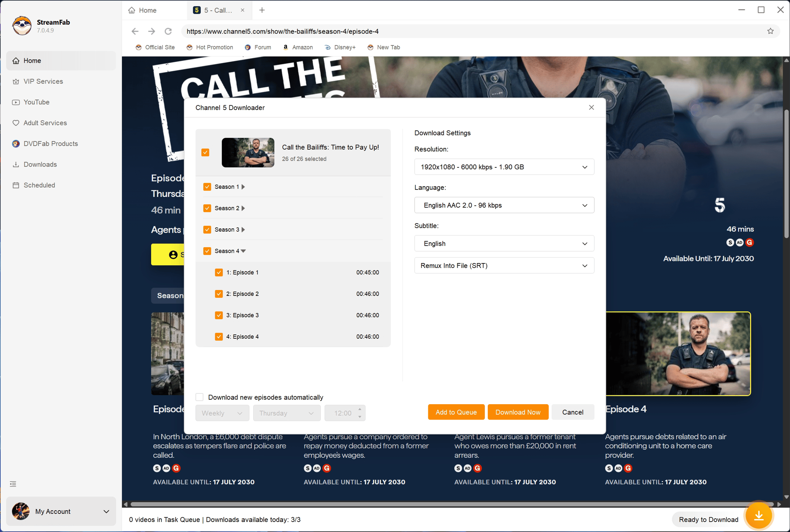Decrease the scheduled time stepper

coord(360,417)
